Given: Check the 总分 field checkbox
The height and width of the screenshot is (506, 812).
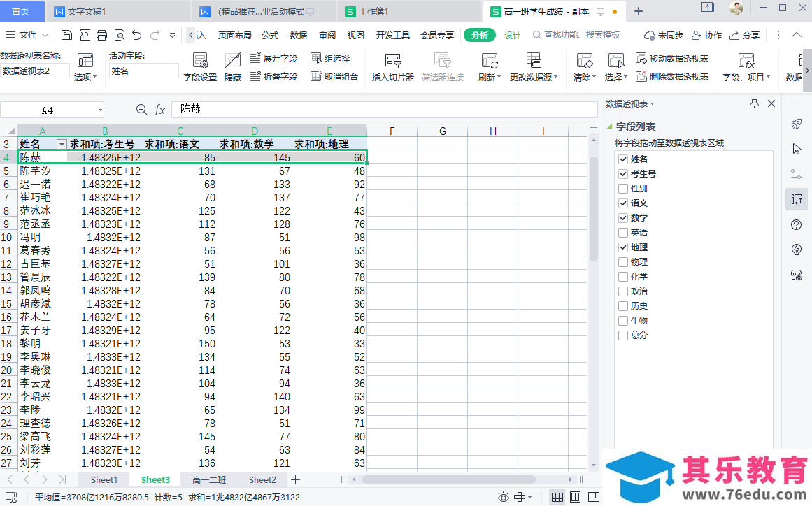Looking at the screenshot, I should 623,335.
